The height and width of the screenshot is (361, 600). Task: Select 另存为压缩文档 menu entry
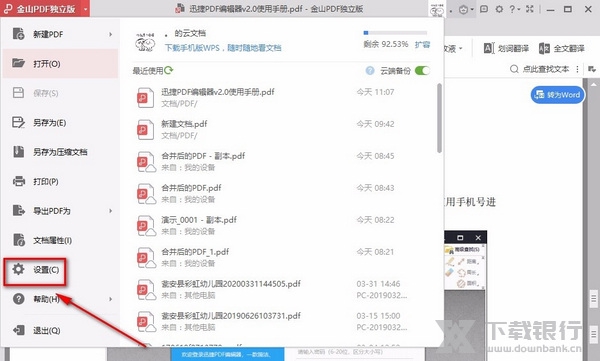coord(60,152)
